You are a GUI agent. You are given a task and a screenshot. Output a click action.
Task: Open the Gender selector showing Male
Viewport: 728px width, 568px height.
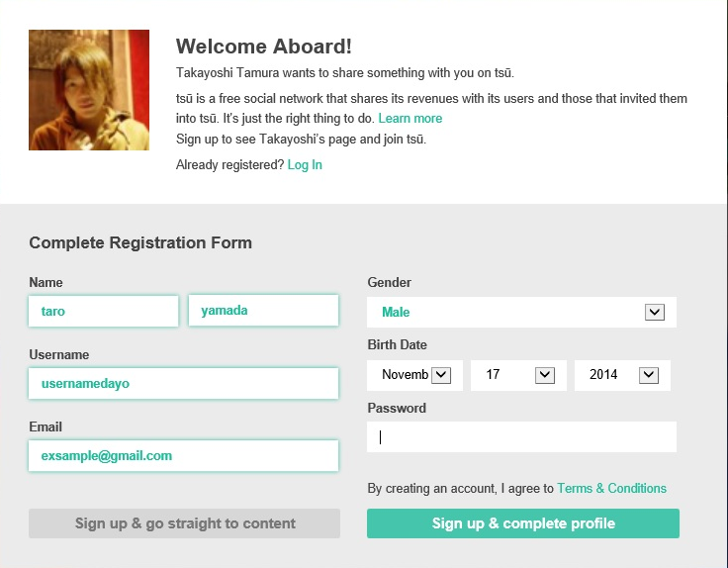click(x=521, y=312)
